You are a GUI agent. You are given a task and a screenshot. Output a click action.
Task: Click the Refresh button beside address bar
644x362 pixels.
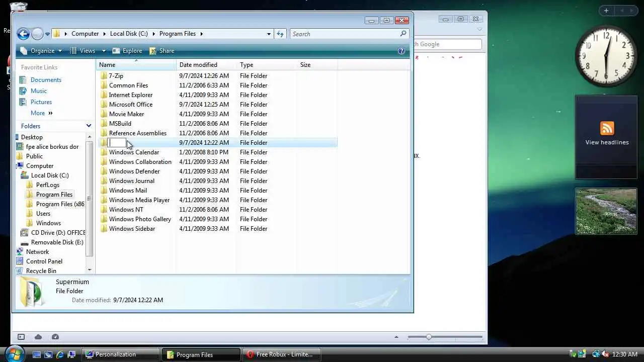click(x=280, y=34)
